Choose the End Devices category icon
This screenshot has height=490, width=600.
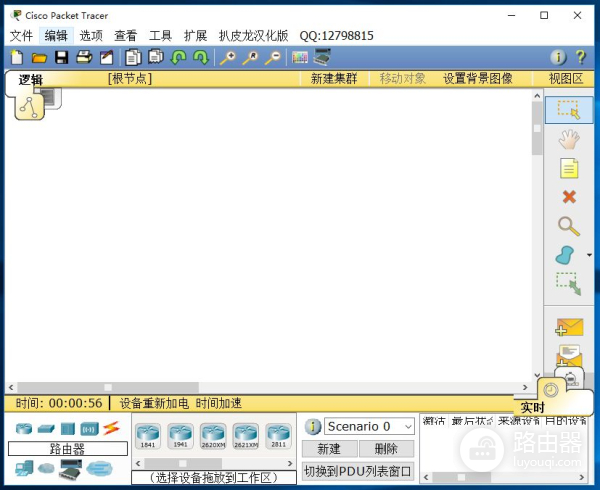[24, 468]
